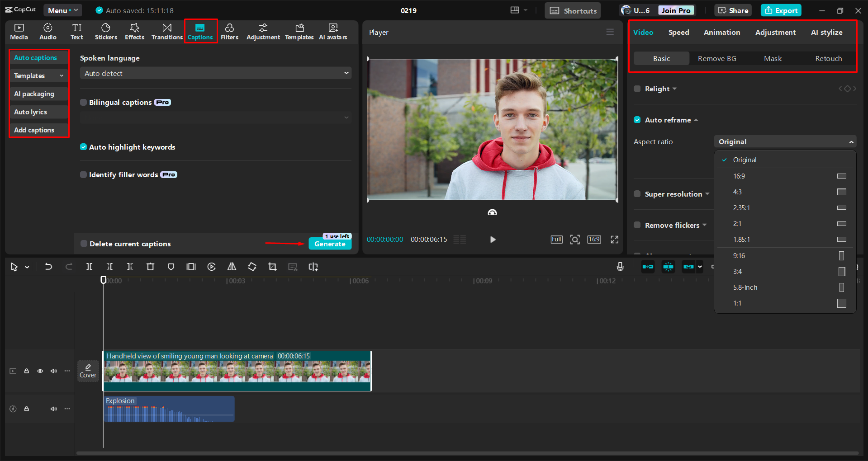Click the Delete clip trash icon
Screen dimensions: 868x461
(150, 267)
